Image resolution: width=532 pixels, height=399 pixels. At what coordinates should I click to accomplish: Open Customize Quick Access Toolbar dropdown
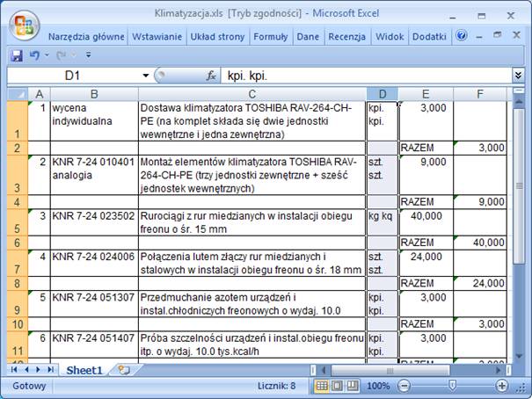(x=88, y=54)
